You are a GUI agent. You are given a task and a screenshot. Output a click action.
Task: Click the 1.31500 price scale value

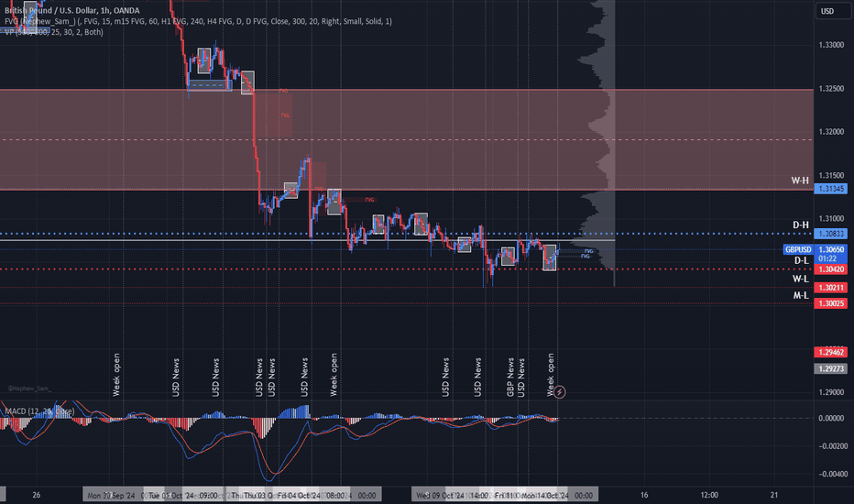[x=831, y=175]
